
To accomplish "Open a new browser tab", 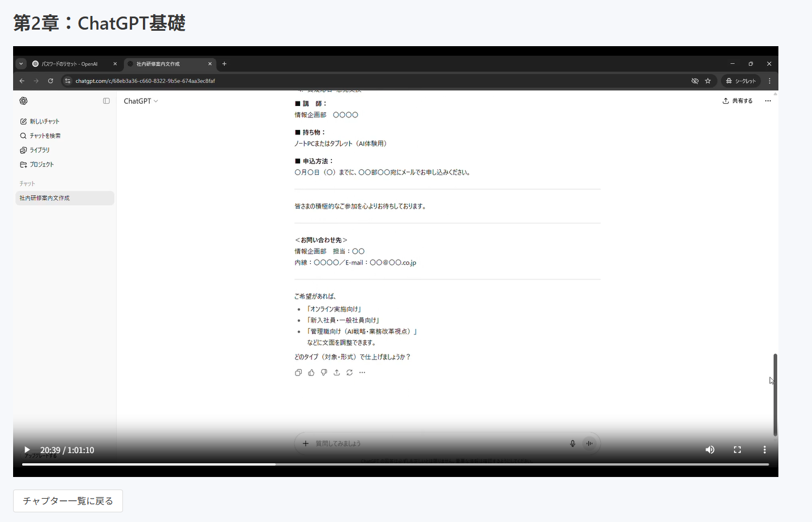I will (224, 64).
